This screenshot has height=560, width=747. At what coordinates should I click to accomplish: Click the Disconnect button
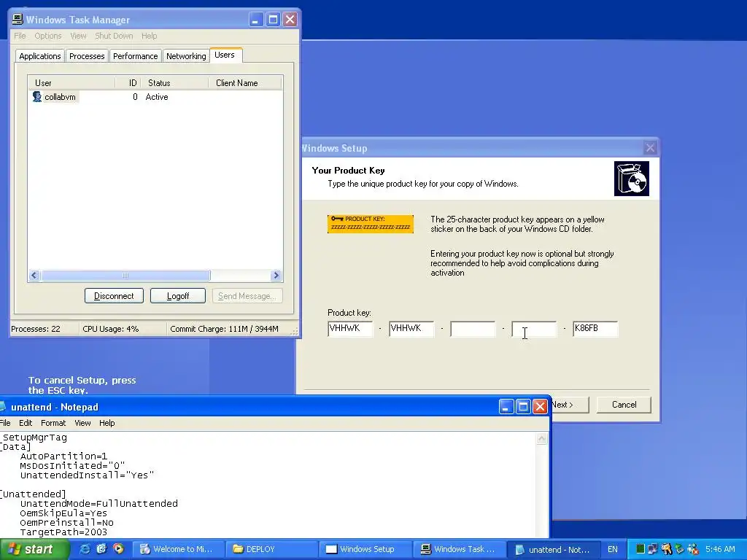point(114,296)
